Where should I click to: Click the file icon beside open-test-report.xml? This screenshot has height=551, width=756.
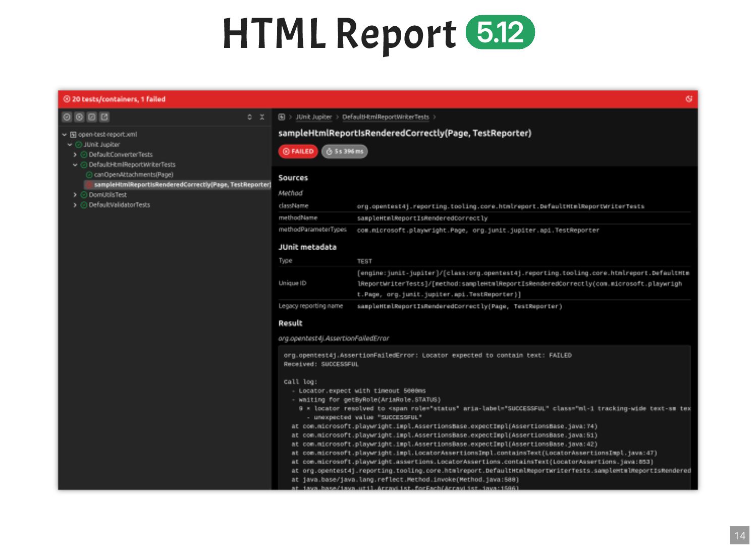73,135
